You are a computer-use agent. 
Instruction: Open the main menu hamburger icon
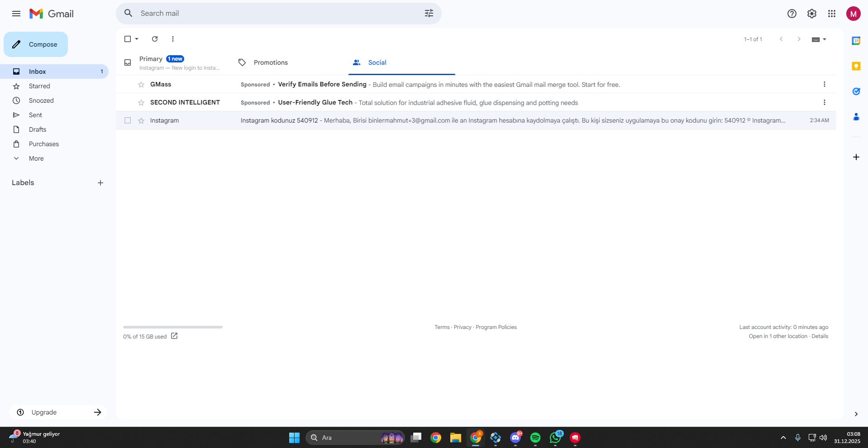pos(16,14)
